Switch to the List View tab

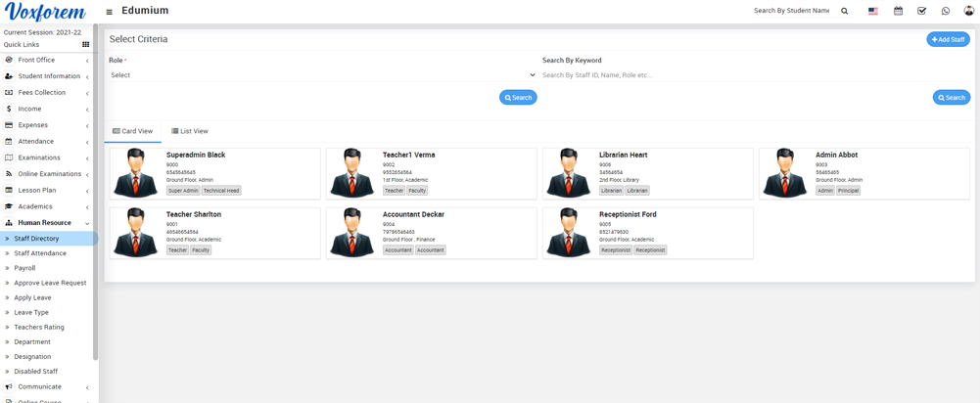coord(190,131)
